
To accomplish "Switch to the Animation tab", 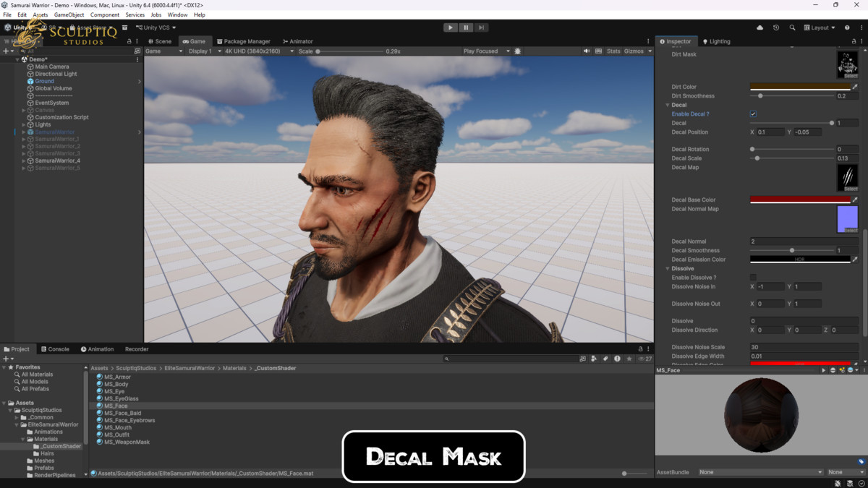I will pyautogui.click(x=97, y=349).
